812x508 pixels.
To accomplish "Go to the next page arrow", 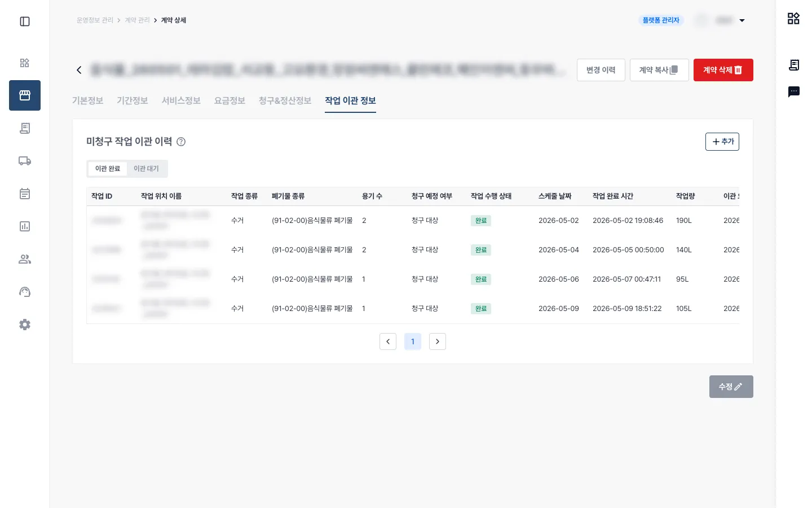I will click(438, 341).
